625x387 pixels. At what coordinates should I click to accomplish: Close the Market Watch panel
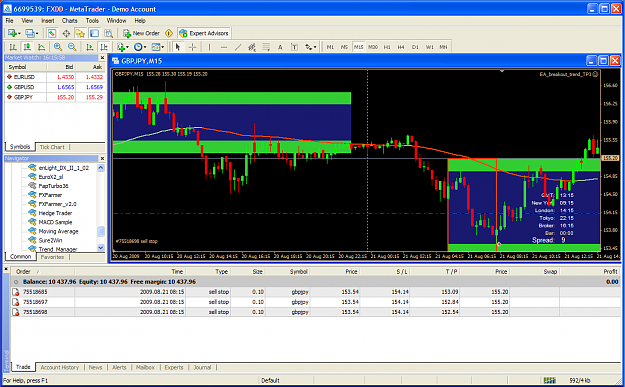(x=102, y=58)
